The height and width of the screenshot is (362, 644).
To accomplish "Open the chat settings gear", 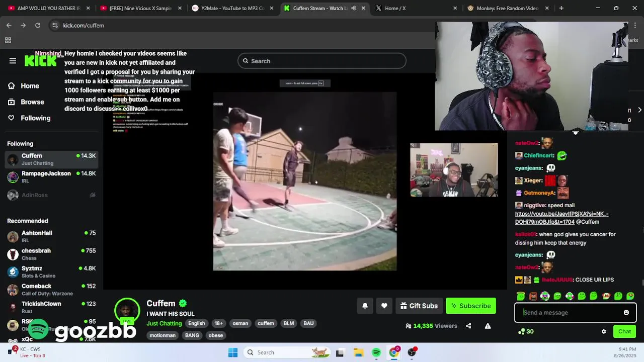I will [x=604, y=332].
